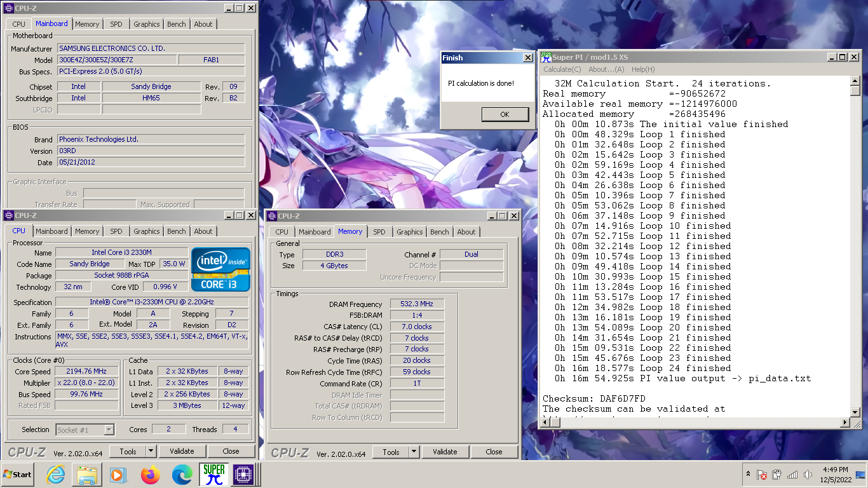Open Firefox from the taskbar

click(151, 475)
